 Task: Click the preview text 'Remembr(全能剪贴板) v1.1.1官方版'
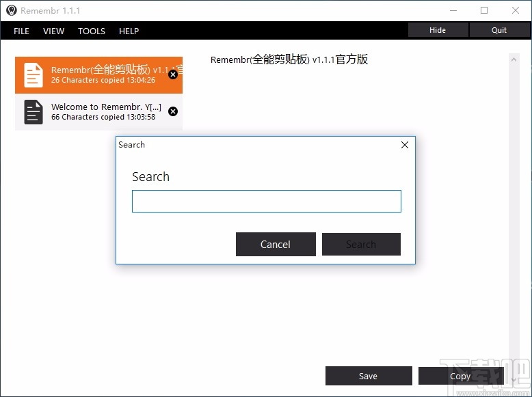289,59
